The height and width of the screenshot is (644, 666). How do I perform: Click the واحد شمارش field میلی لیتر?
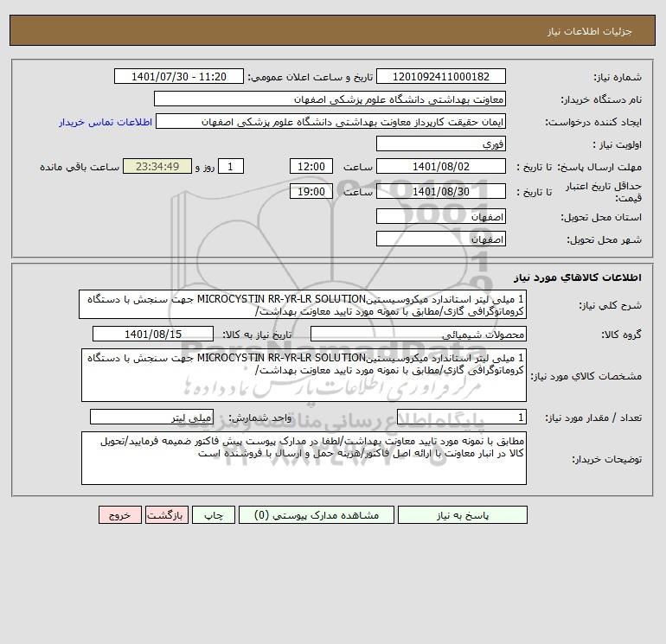tap(151, 418)
